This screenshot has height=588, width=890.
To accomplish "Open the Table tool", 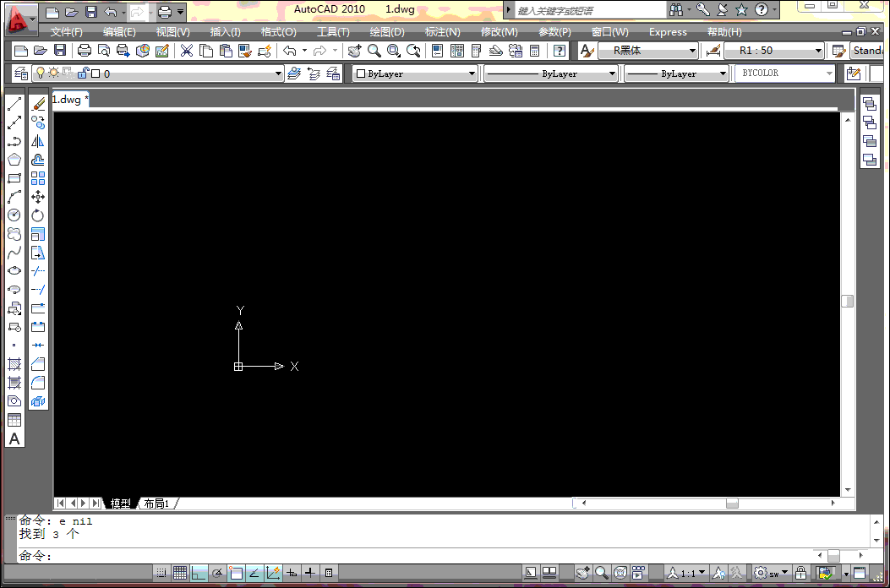I will 14,420.
